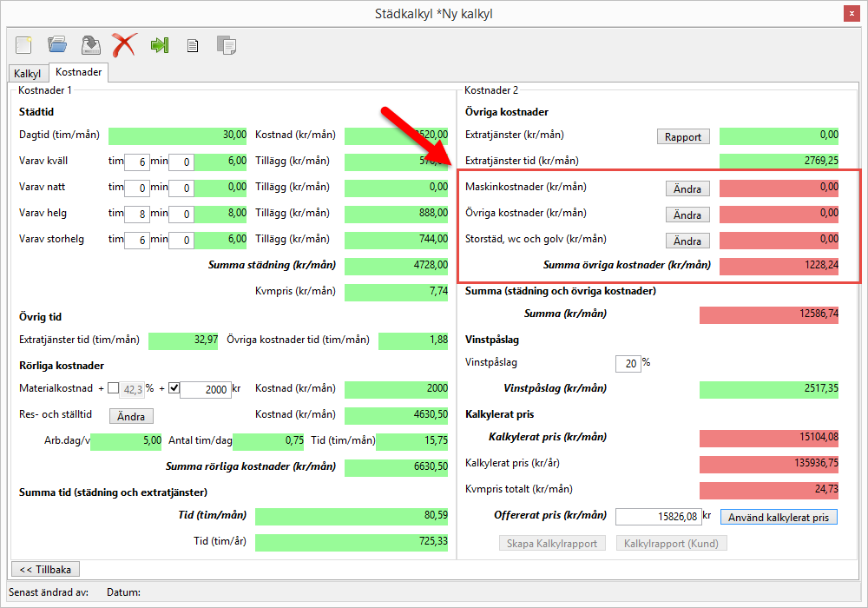Switch to the Kalkyl tab

pyautogui.click(x=27, y=74)
